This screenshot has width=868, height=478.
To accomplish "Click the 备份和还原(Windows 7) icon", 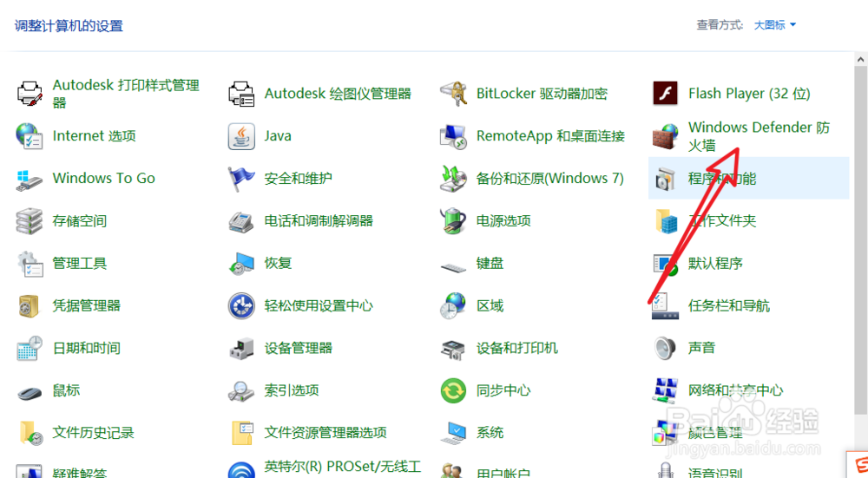I will (453, 179).
